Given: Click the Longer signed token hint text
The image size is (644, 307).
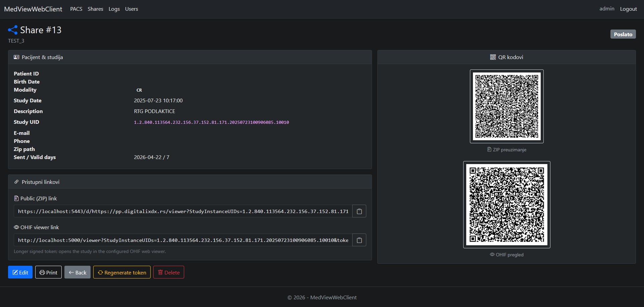Looking at the screenshot, I should coord(90,251).
